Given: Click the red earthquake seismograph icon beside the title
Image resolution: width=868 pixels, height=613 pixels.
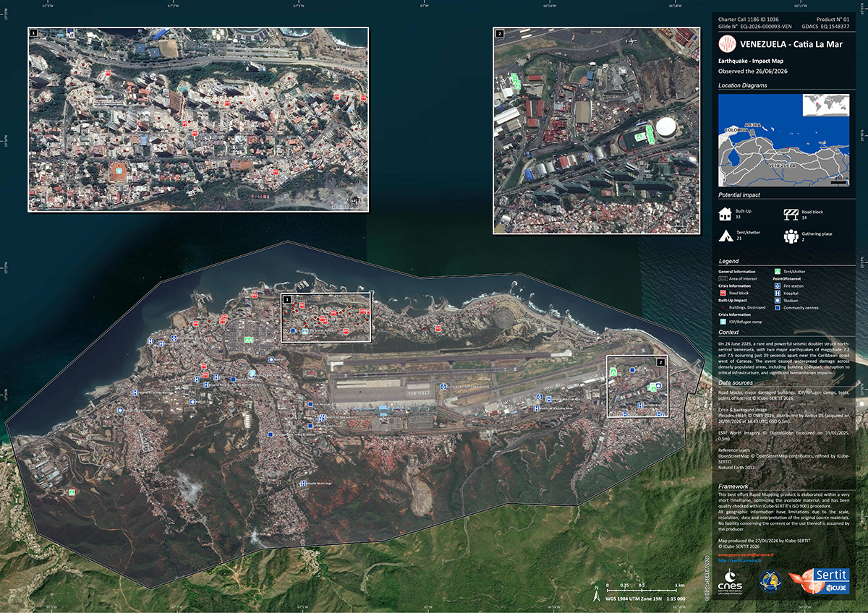Looking at the screenshot, I should [728, 43].
